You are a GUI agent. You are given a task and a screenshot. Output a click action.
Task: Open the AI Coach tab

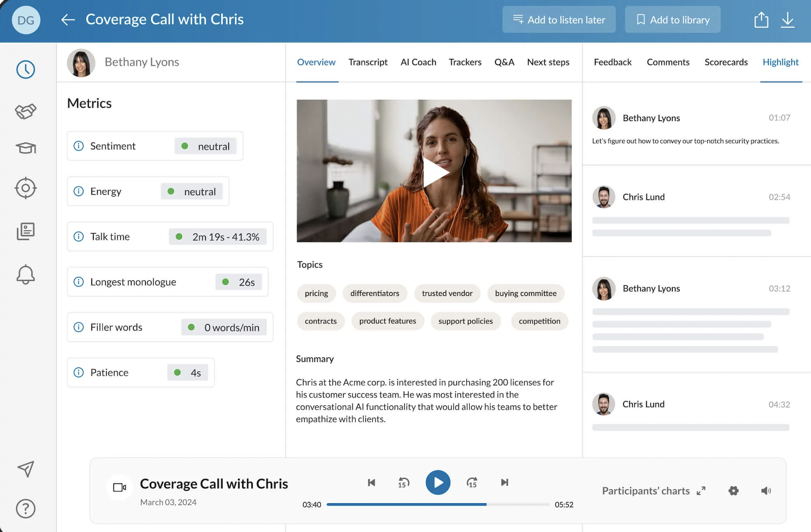[x=418, y=62]
